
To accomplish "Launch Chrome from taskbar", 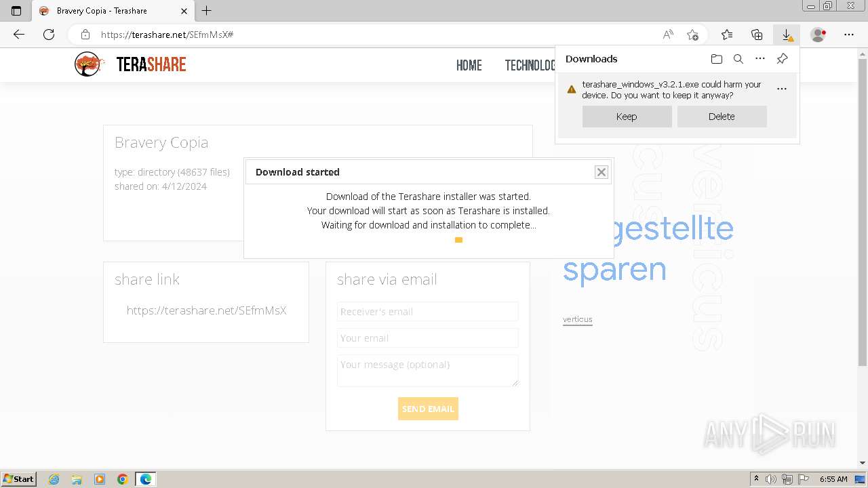I will point(123,479).
